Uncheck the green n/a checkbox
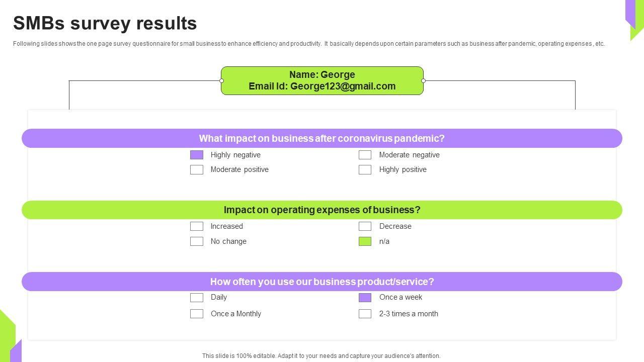The image size is (644, 362). tap(365, 241)
